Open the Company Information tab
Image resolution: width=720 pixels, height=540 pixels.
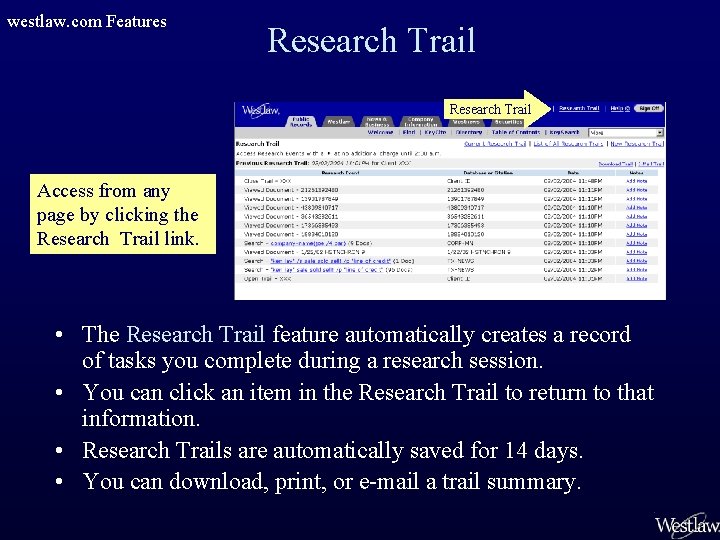tap(421, 122)
